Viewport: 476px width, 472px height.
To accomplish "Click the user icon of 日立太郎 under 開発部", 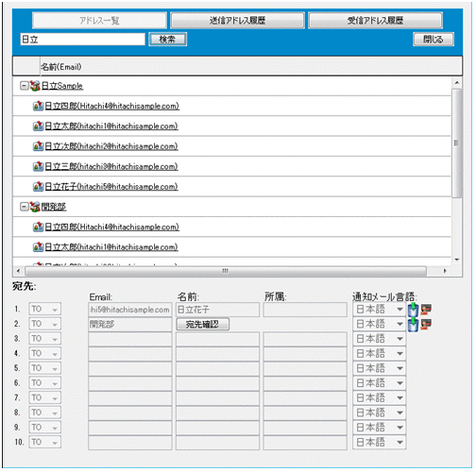I will (38, 246).
